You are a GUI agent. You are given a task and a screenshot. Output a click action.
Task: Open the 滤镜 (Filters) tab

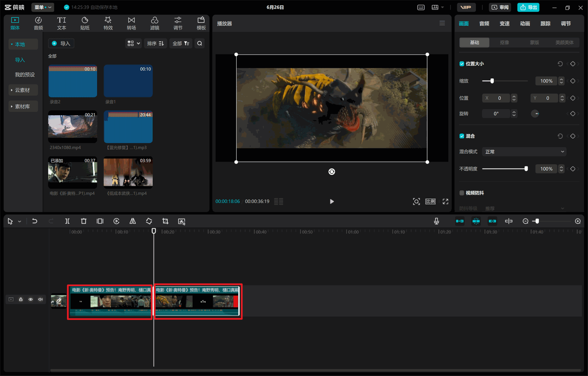(155, 23)
